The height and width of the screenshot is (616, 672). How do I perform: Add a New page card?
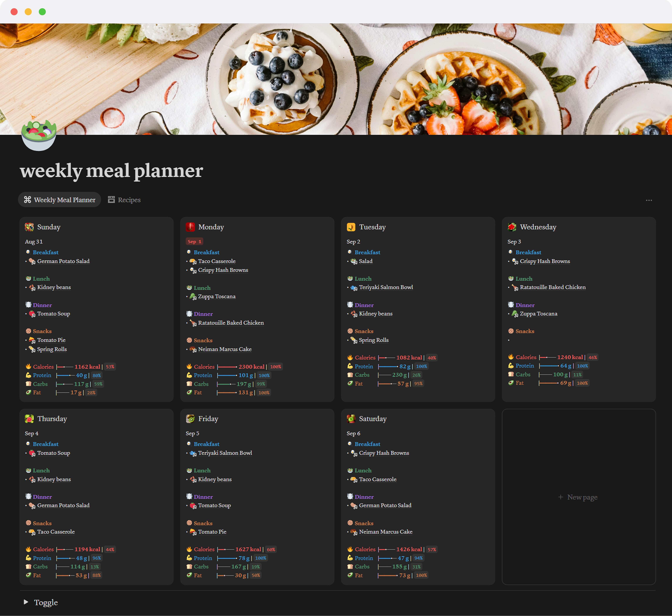tap(578, 497)
